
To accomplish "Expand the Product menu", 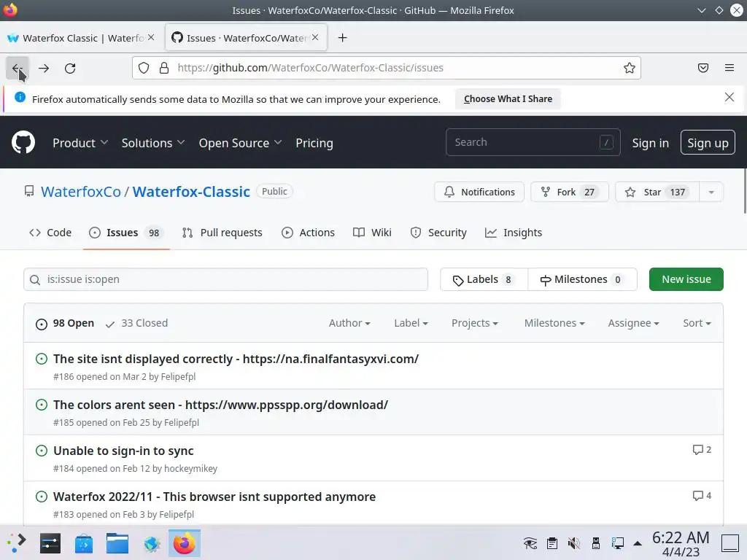I will pos(80,143).
